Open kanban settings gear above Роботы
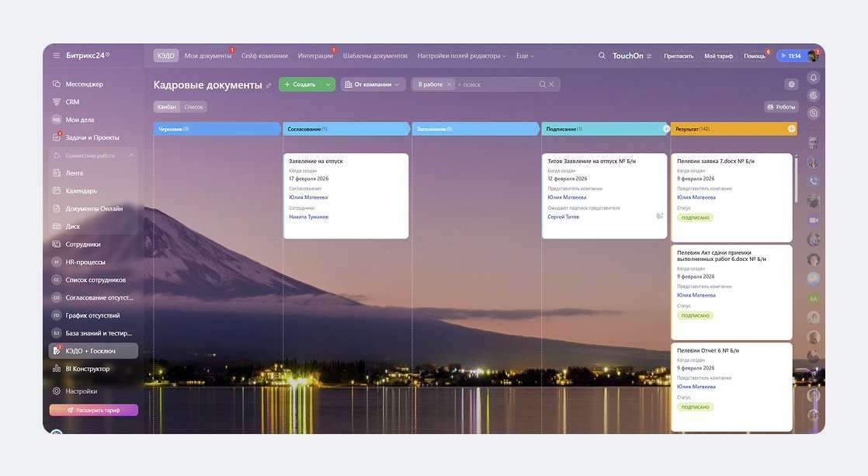Viewport: 868px width, 476px height. [x=792, y=84]
